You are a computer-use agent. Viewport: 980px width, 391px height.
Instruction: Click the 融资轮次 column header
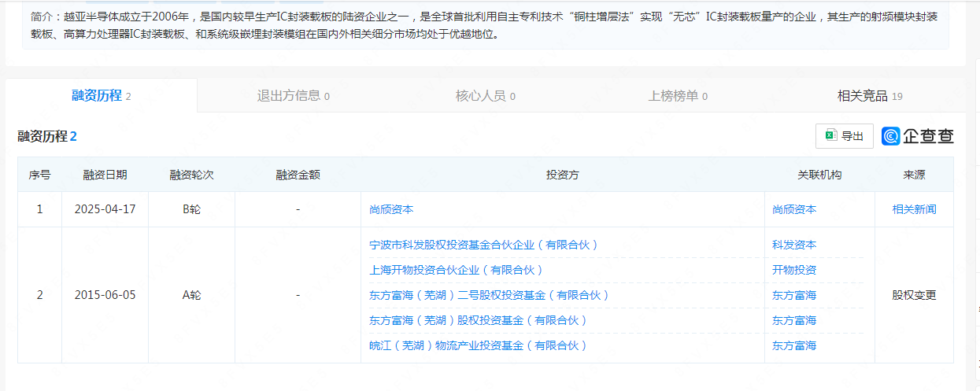(x=191, y=175)
